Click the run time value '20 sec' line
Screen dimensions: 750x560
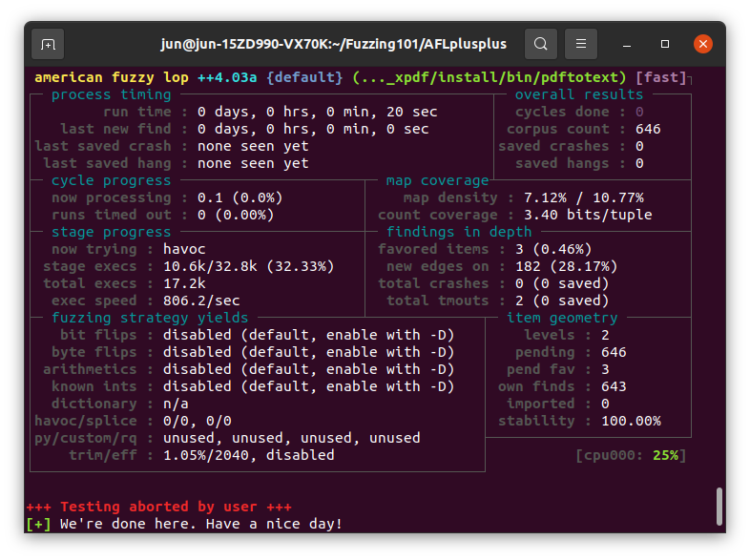point(317,112)
